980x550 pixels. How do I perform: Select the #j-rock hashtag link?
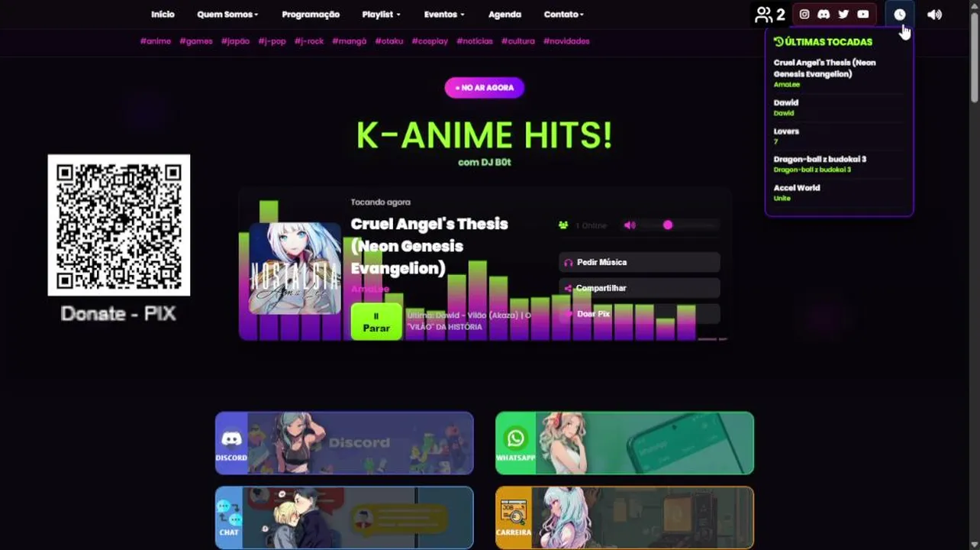tap(309, 41)
